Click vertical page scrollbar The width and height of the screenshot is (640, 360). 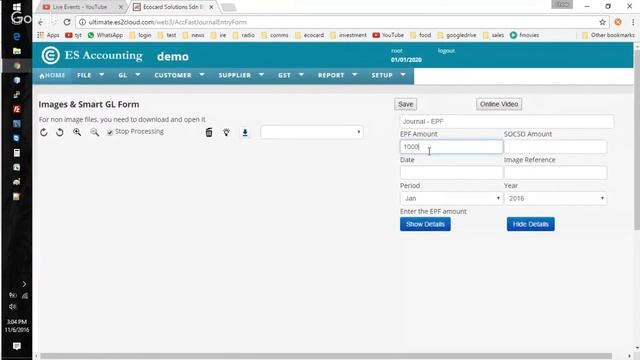click(x=637, y=140)
